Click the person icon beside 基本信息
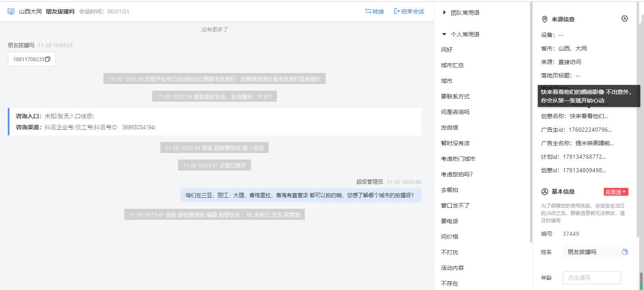The width and height of the screenshot is (644, 290). [545, 192]
